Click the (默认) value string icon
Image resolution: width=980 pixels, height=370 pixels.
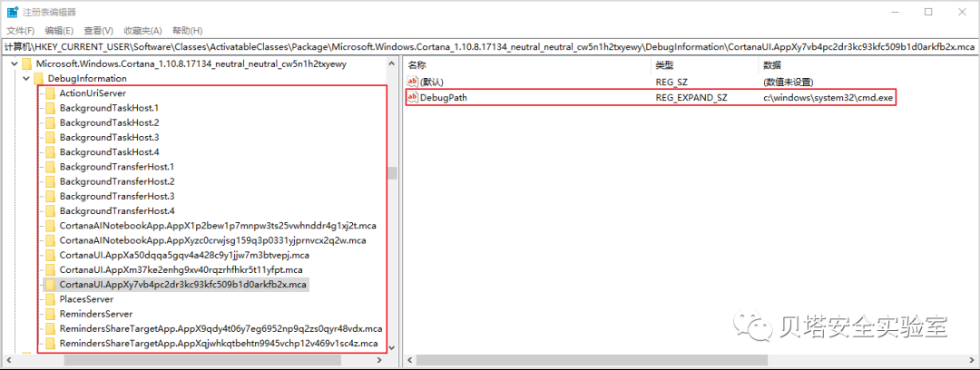pos(413,82)
